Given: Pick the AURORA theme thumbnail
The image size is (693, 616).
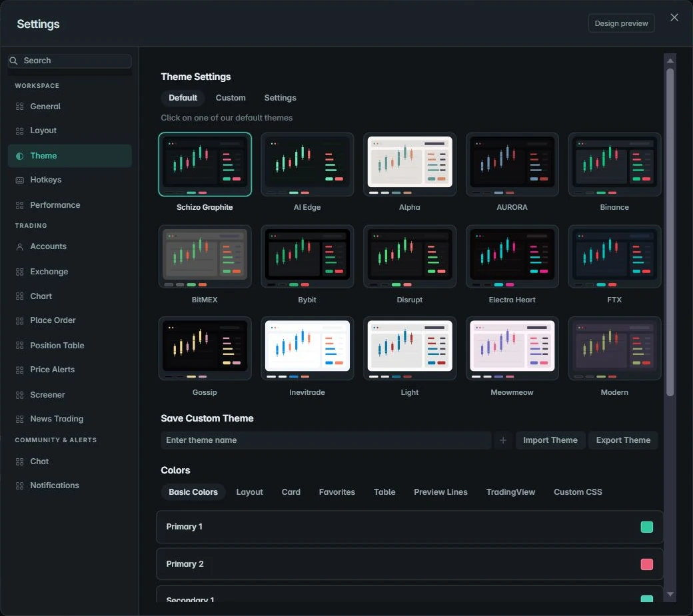Looking at the screenshot, I should point(512,164).
